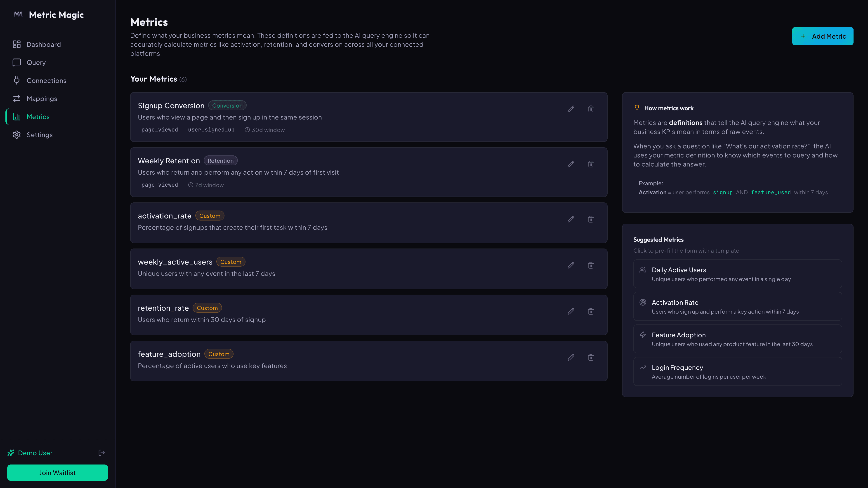Viewport: 868px width, 488px height.
Task: Click the Join Waitlist button
Action: [x=58, y=472]
